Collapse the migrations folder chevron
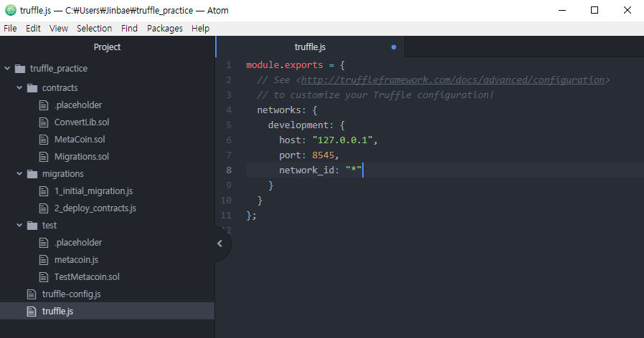644x338 pixels. click(19, 173)
